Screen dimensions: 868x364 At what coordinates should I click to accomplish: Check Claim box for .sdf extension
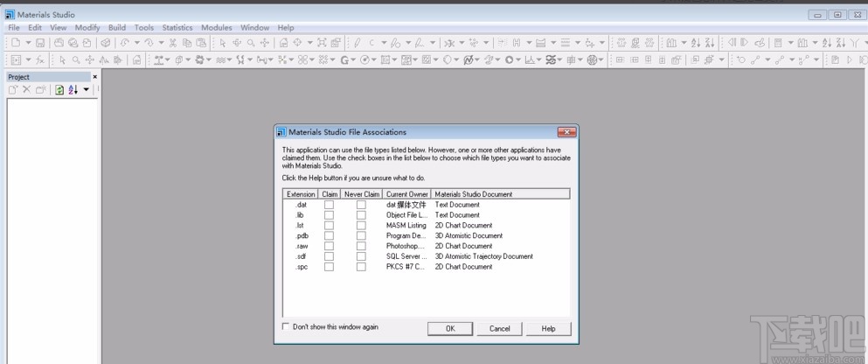pos(329,256)
